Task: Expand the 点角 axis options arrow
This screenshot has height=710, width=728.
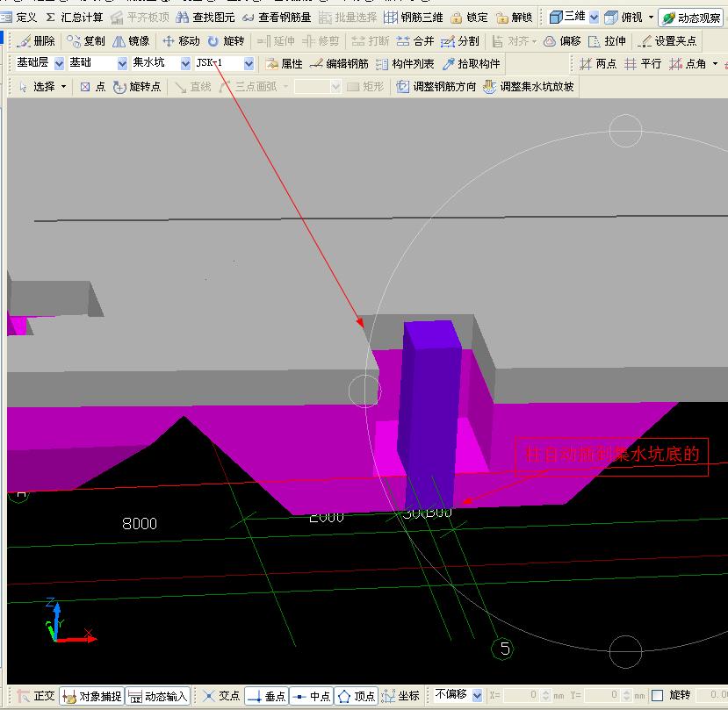Action: point(715,64)
